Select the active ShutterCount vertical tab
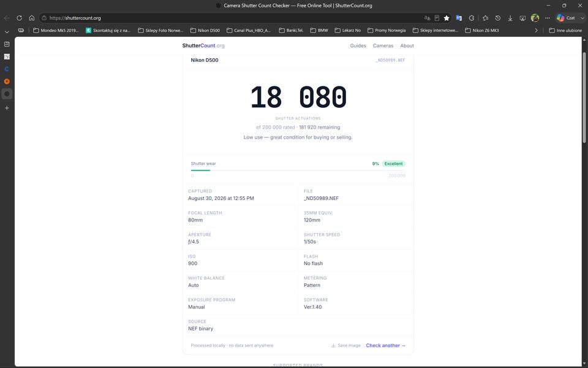Screen dimensions: 588x368 click(7, 94)
